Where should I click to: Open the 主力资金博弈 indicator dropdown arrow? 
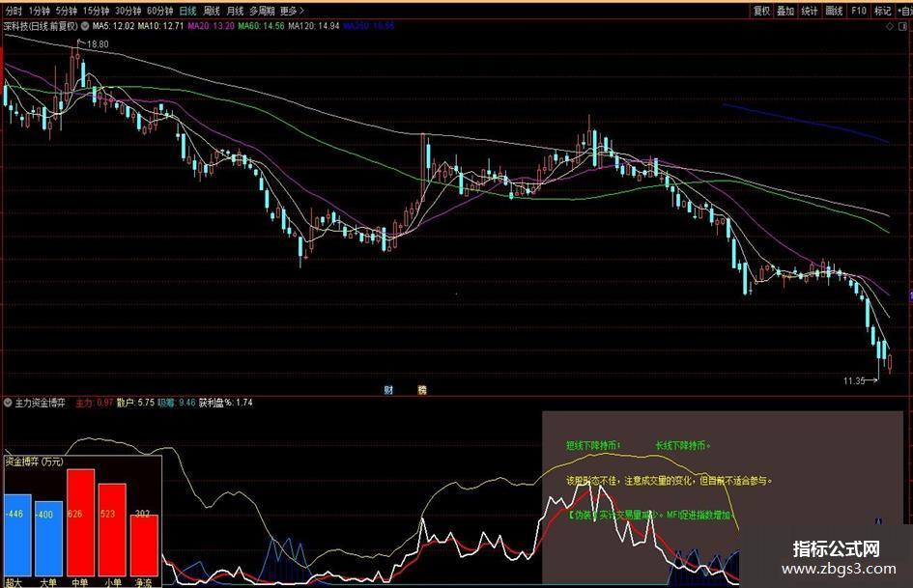pos(8,403)
